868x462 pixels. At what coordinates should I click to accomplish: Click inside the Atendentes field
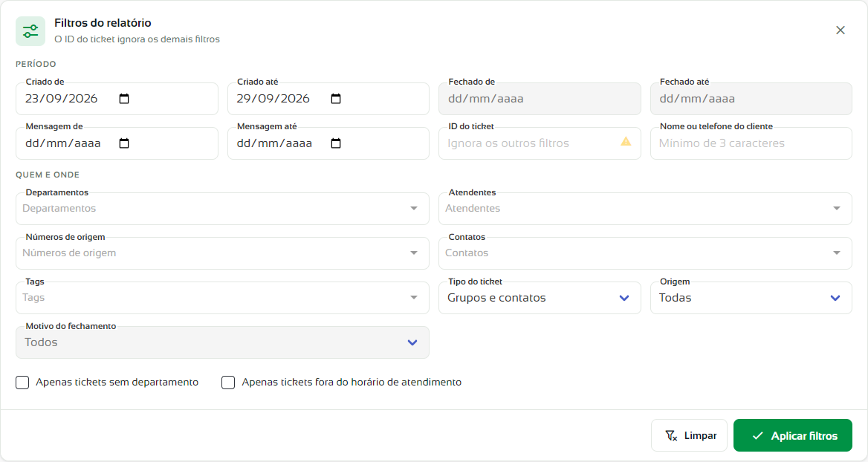646,209
